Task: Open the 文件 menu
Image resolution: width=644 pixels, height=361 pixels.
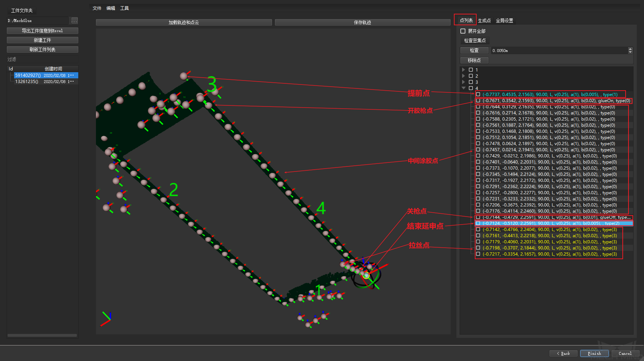Action: [x=97, y=8]
